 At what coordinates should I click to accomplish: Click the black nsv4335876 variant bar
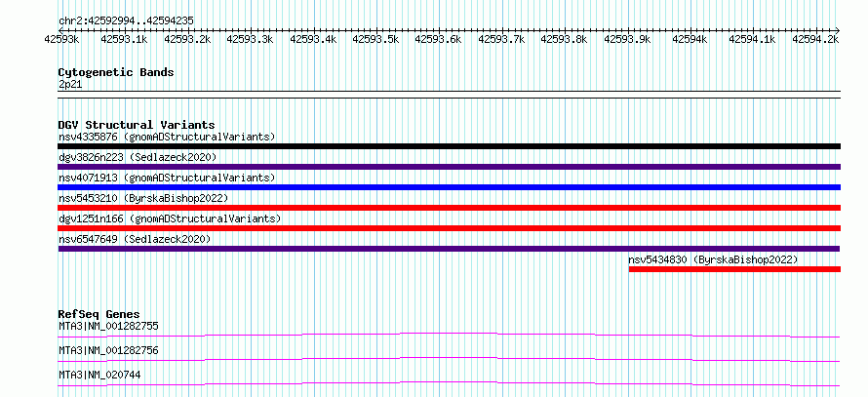point(450,146)
